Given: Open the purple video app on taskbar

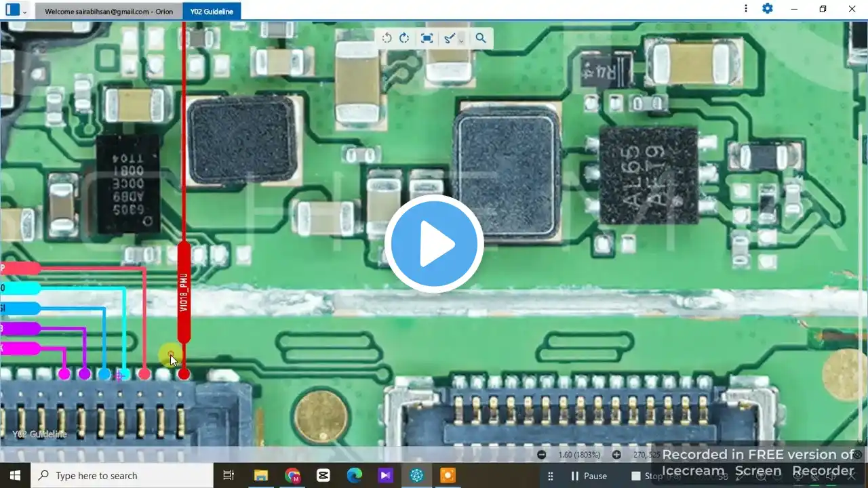Looking at the screenshot, I should [x=386, y=476].
